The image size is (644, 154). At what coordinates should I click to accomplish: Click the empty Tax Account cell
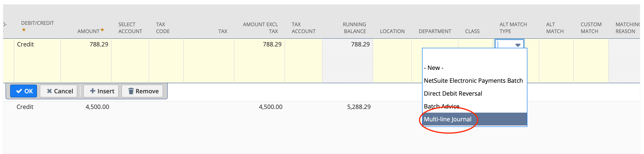[x=304, y=60]
